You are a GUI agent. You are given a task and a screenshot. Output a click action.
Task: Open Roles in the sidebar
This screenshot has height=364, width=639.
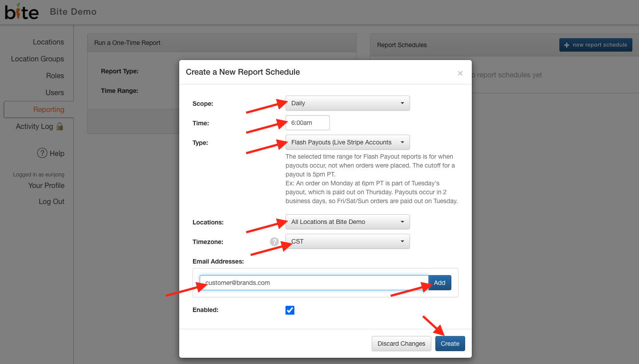pos(55,76)
